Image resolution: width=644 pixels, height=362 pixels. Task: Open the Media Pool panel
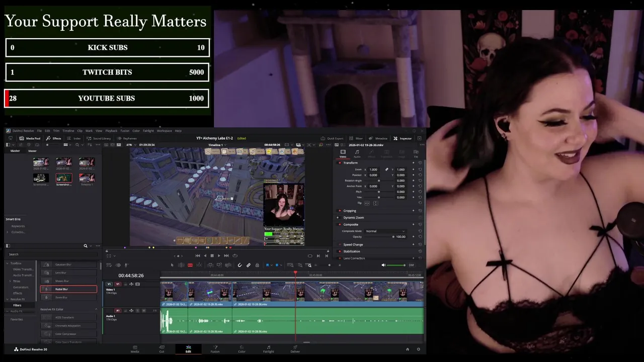point(30,138)
